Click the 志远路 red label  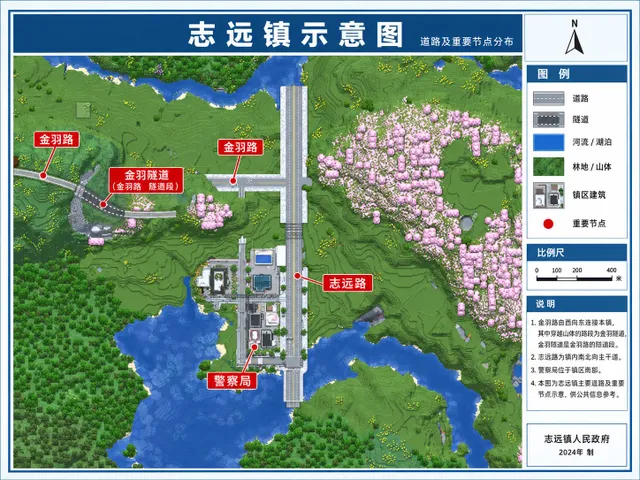[x=347, y=283]
